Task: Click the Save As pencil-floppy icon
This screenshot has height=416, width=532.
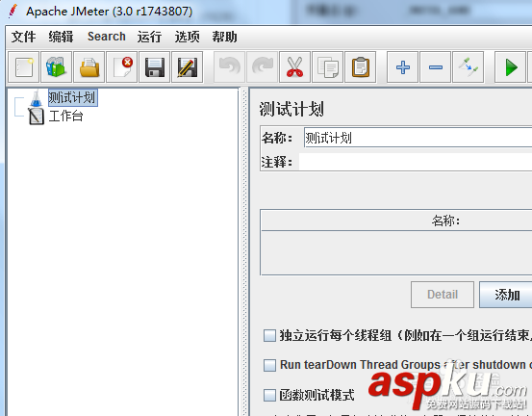Action: 188,67
